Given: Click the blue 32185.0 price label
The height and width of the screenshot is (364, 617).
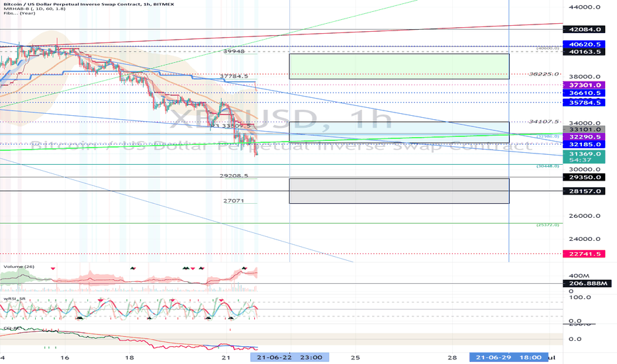Looking at the screenshot, I should click(585, 144).
